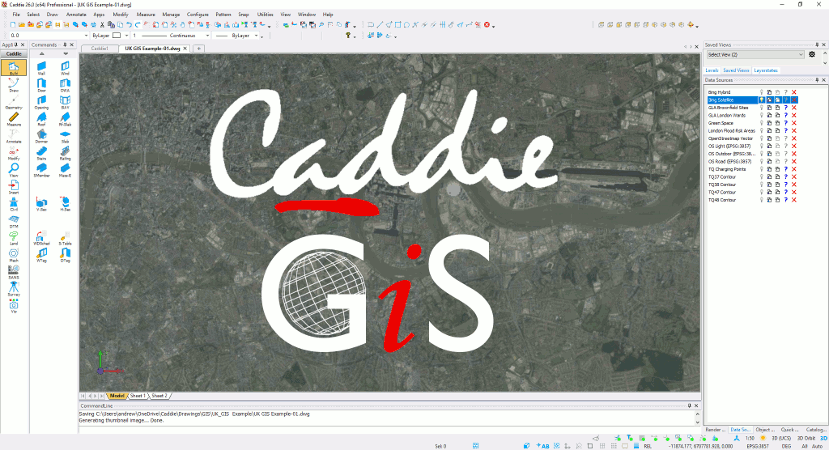Open the Insert application
829x450 pixels.
[14, 187]
